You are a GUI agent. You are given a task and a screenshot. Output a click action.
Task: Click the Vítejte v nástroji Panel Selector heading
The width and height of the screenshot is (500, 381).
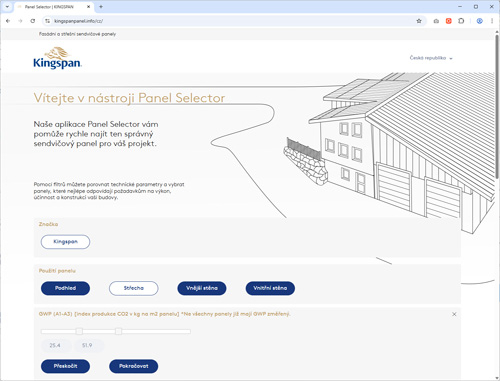pyautogui.click(x=129, y=98)
